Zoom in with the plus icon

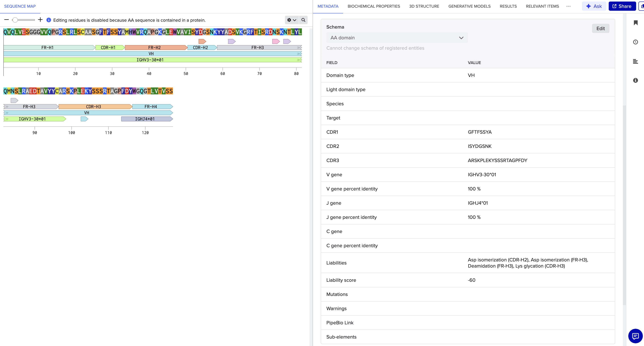pyautogui.click(x=40, y=20)
